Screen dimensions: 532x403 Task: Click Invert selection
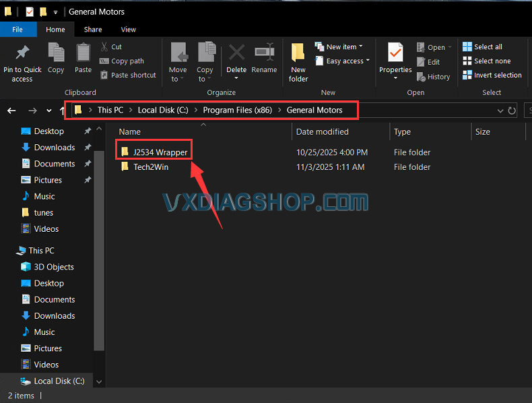coord(492,75)
